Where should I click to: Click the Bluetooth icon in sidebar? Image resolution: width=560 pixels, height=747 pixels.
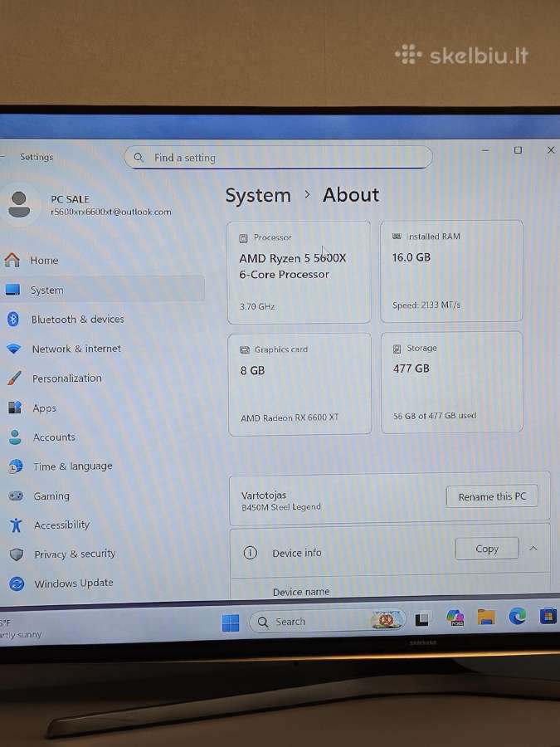pyautogui.click(x=13, y=319)
